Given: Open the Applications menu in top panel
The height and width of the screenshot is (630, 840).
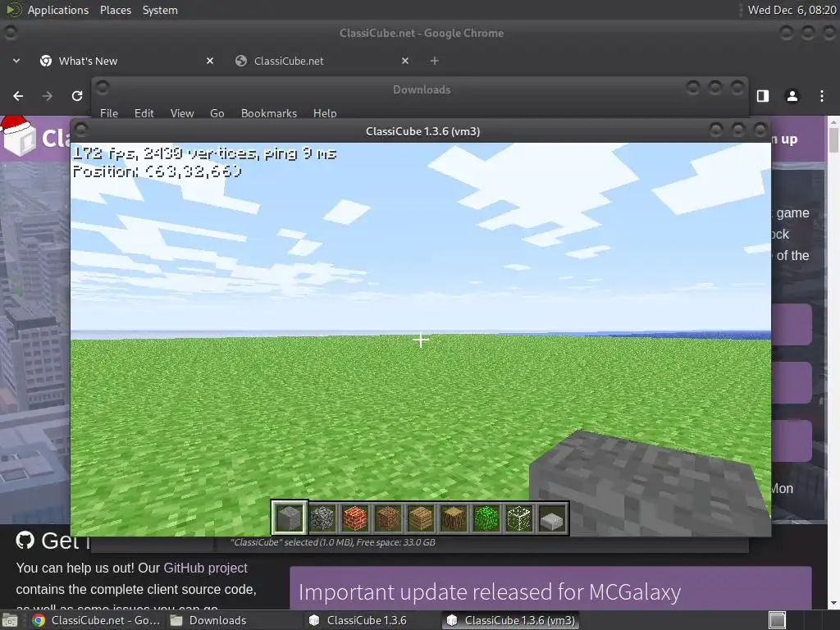Looking at the screenshot, I should pyautogui.click(x=58, y=10).
